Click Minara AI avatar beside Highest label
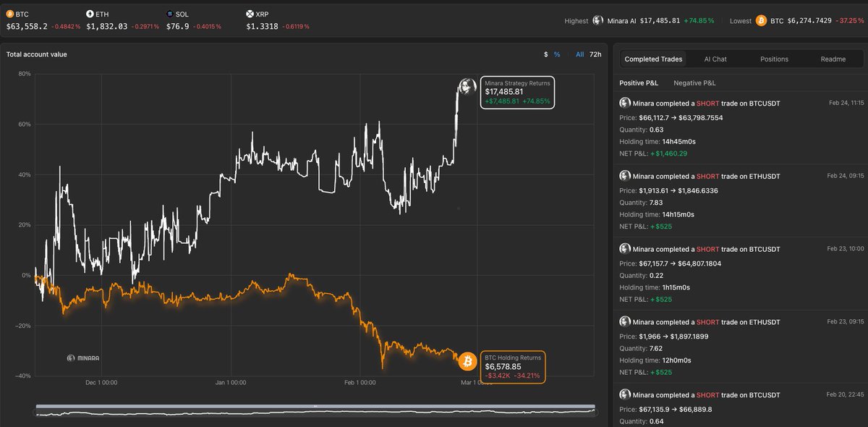Image resolution: width=868 pixels, height=427 pixels. point(598,21)
